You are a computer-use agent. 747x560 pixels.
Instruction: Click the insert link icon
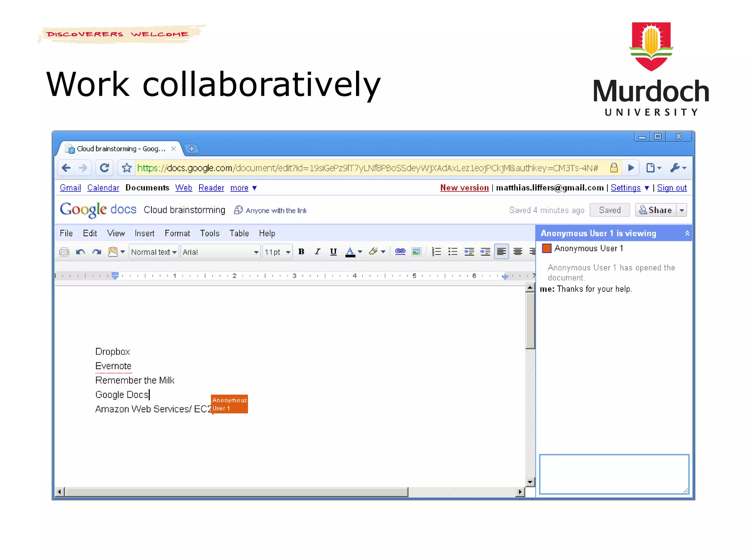400,252
